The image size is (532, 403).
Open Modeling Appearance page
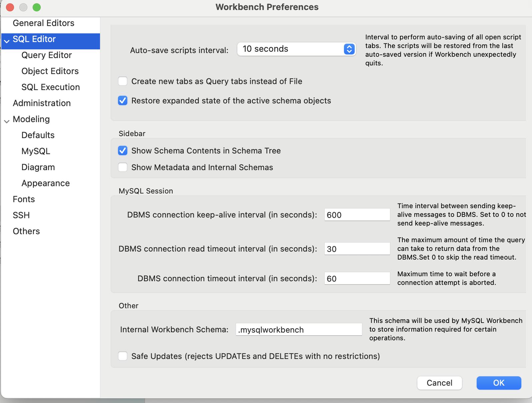[x=46, y=183]
